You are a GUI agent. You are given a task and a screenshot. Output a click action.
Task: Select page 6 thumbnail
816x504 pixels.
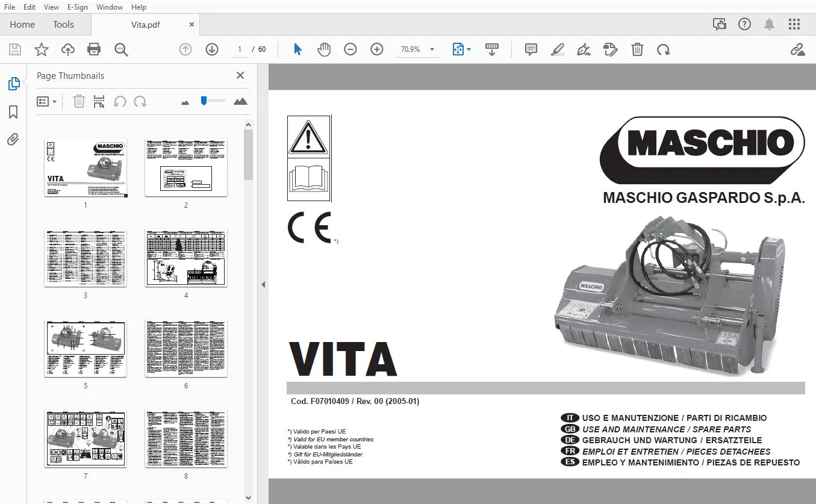point(186,348)
